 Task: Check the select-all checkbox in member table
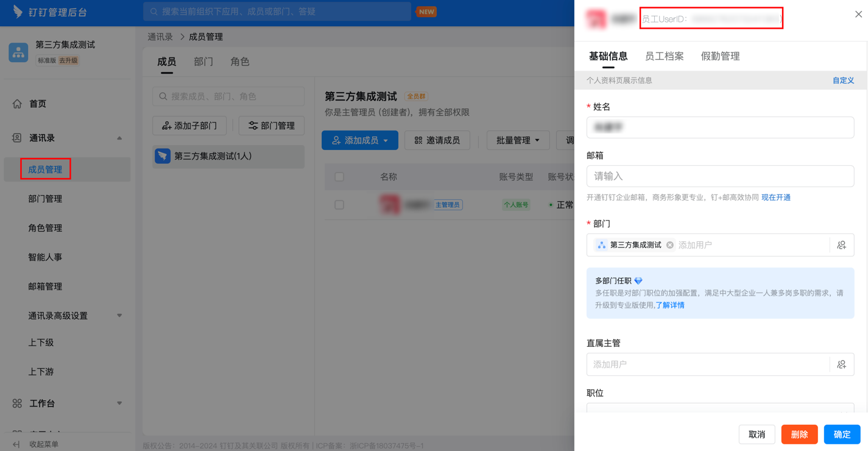(339, 177)
